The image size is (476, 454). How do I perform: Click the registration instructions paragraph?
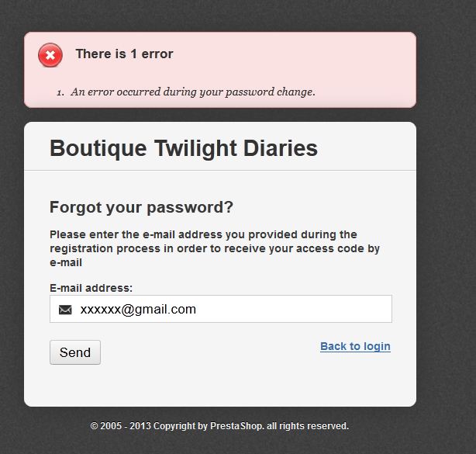tap(215, 248)
